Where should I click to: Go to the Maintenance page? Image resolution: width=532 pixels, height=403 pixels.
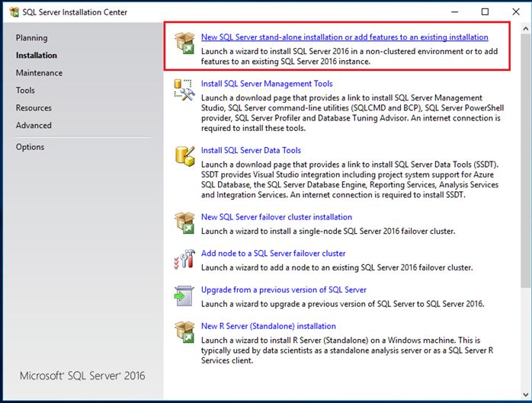39,73
